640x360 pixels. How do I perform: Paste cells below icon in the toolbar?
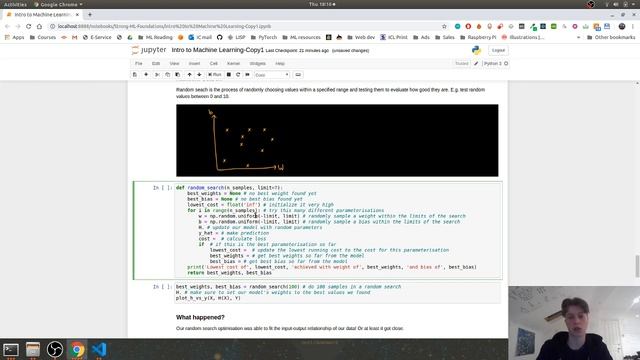click(x=178, y=75)
